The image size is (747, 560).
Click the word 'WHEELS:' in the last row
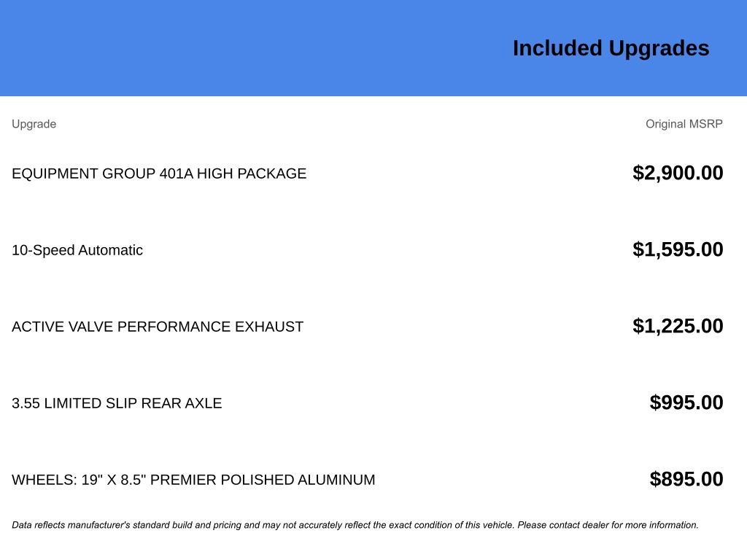[44, 480]
